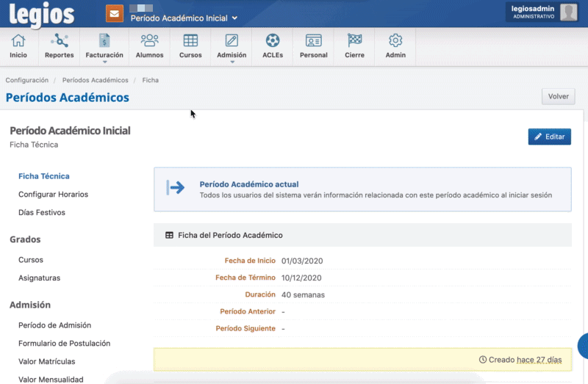Click the Volver button
This screenshot has width=588, height=384.
pos(558,96)
